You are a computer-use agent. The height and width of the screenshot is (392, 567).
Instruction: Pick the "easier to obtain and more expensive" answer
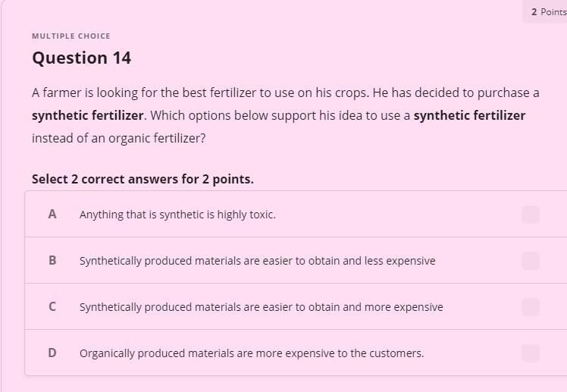(x=261, y=307)
